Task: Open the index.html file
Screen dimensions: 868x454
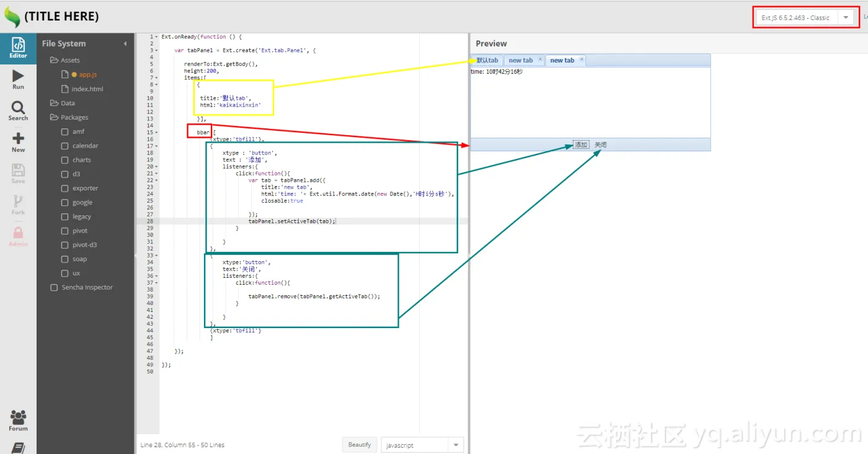Action: click(x=87, y=89)
